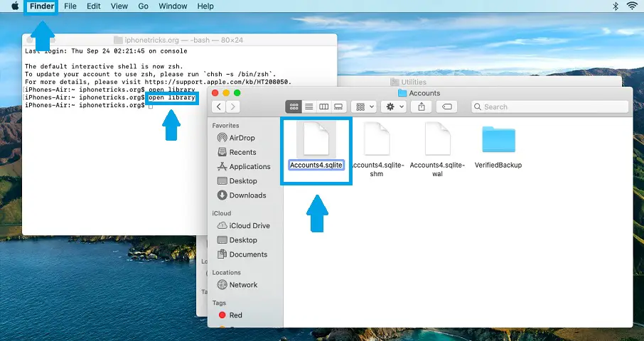This screenshot has height=341, width=644.
Task: Switch Finder to list view
Action: click(308, 107)
